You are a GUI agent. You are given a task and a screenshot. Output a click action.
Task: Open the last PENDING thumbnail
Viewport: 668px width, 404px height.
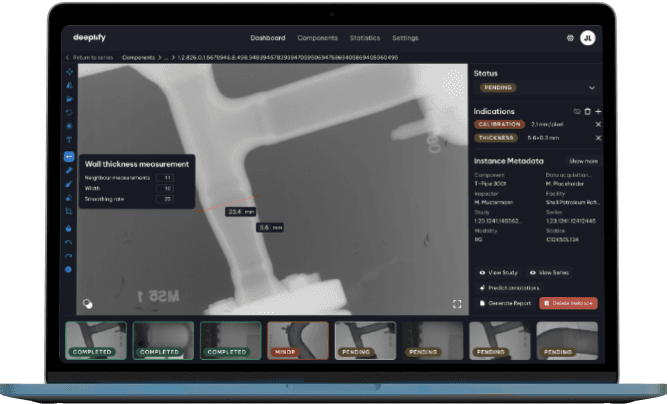567,341
